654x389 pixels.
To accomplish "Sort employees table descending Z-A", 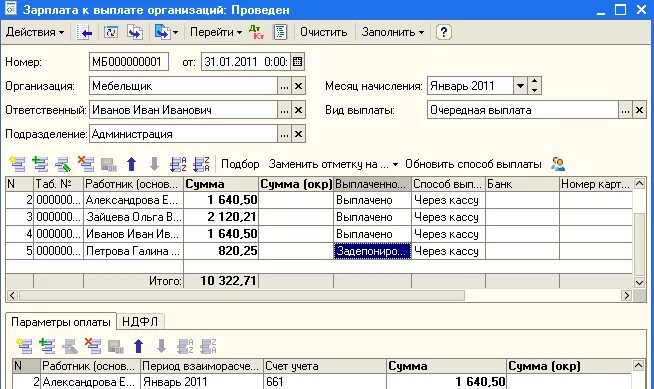I will [x=201, y=164].
